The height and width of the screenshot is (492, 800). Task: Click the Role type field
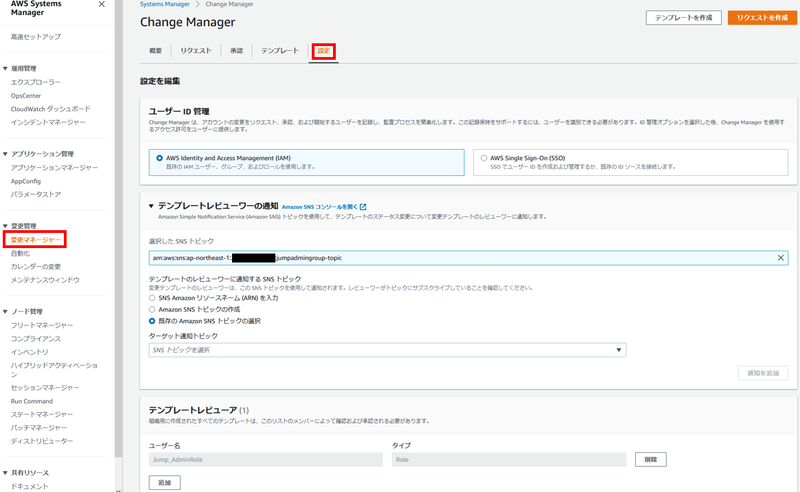pyautogui.click(x=509, y=459)
